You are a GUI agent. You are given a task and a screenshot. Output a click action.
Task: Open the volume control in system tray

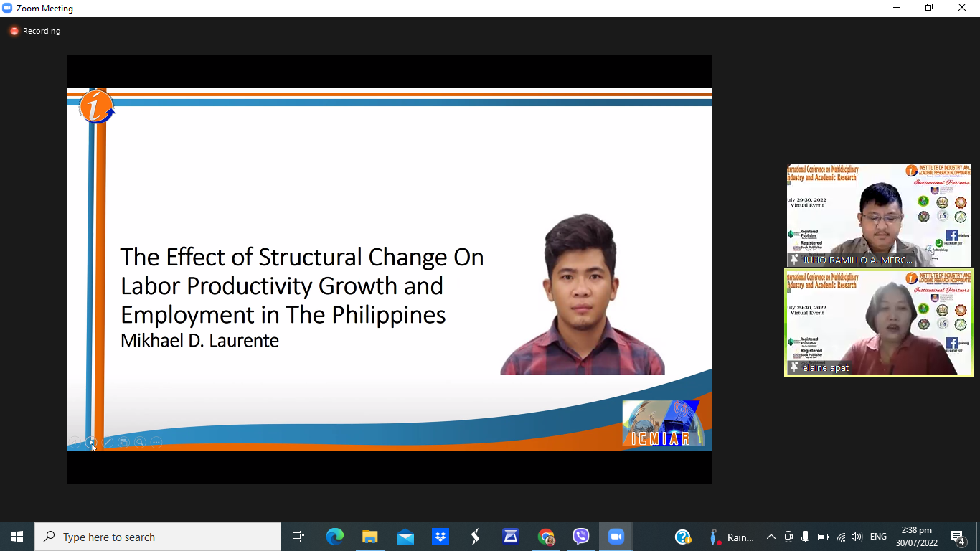point(857,537)
